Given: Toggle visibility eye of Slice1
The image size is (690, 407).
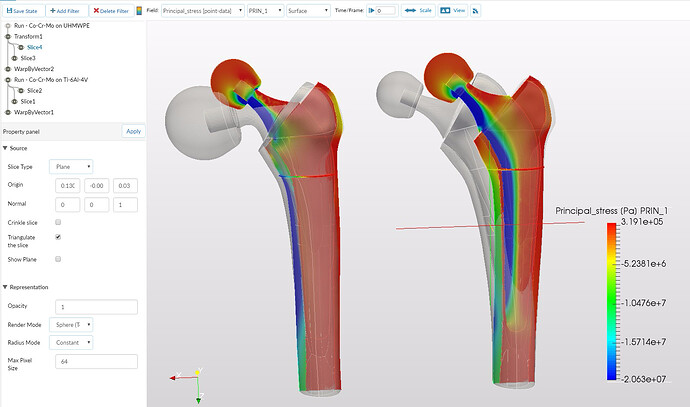Looking at the screenshot, I should [x=14, y=102].
